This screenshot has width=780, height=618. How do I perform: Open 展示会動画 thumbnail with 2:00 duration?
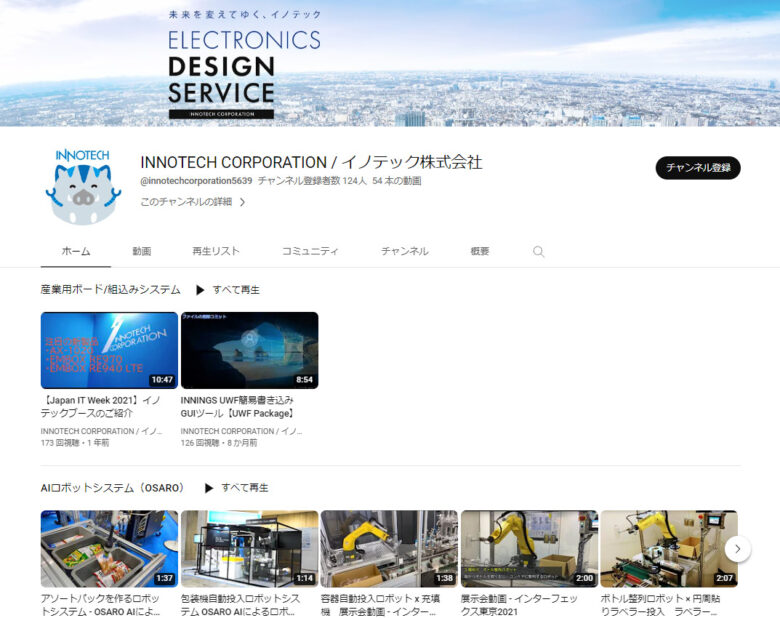coord(530,549)
